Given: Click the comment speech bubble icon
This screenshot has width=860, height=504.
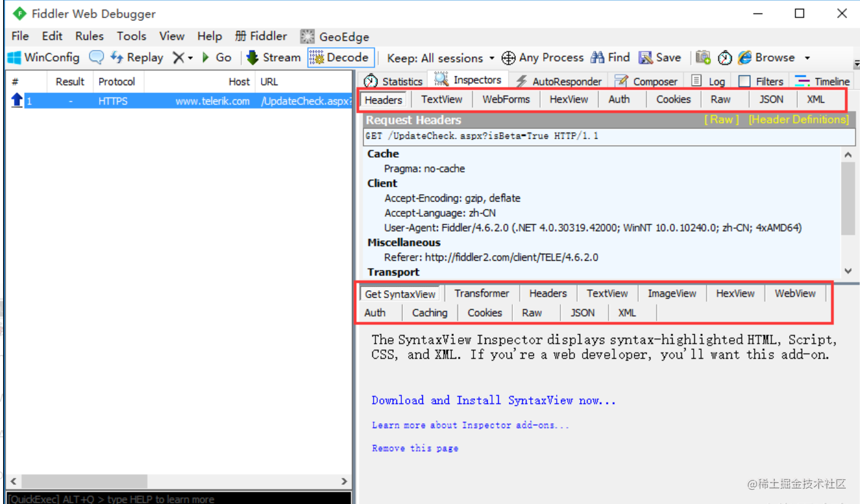Looking at the screenshot, I should click(x=96, y=58).
